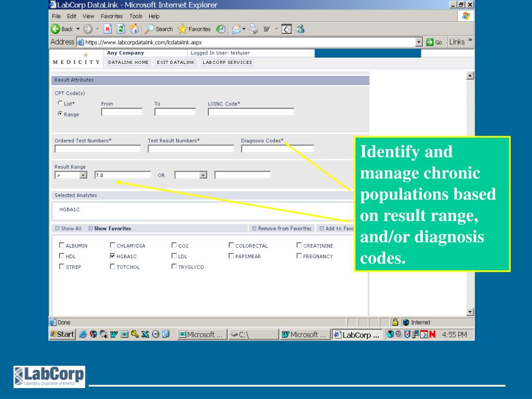Open the Favorites menu

pos(112,16)
